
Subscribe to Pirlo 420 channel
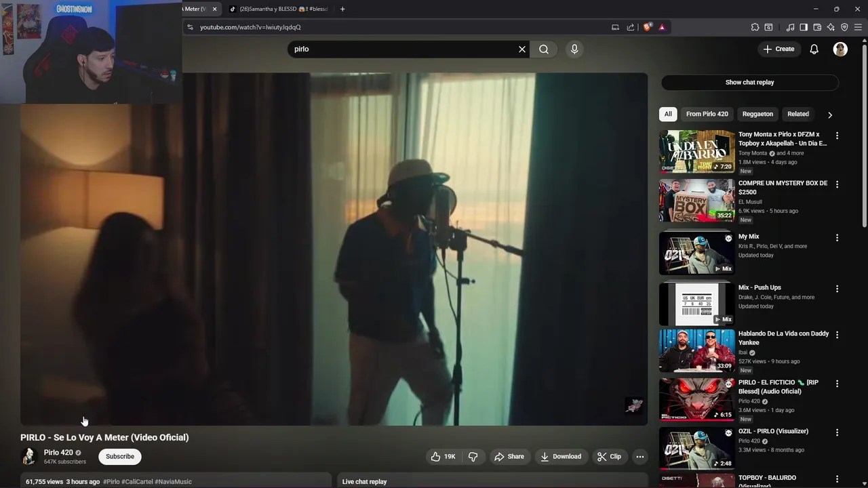(120, 457)
